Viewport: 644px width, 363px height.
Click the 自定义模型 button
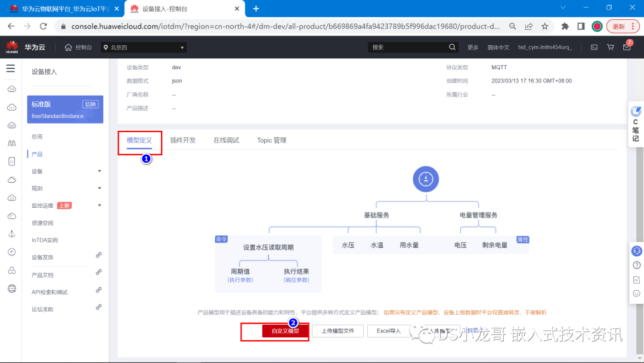pos(286,330)
